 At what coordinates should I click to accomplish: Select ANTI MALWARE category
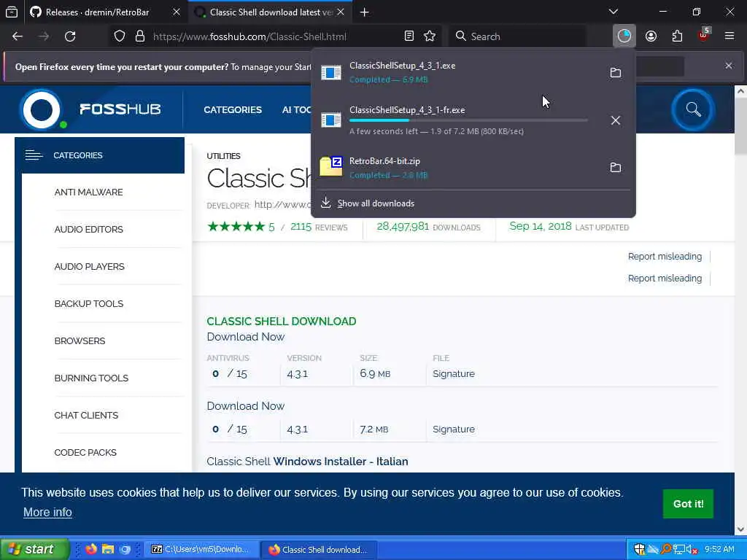(88, 192)
